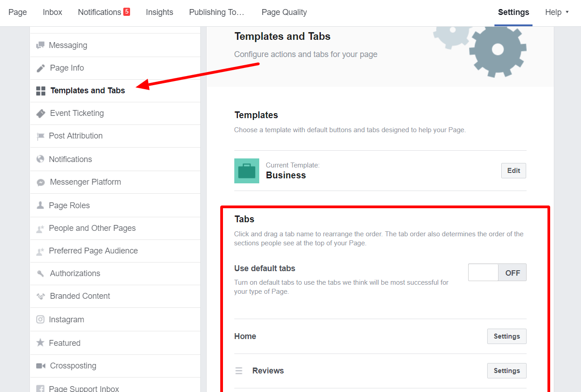The image size is (581, 392).
Task: Open Instagram settings in the sidebar
Action: click(115, 319)
